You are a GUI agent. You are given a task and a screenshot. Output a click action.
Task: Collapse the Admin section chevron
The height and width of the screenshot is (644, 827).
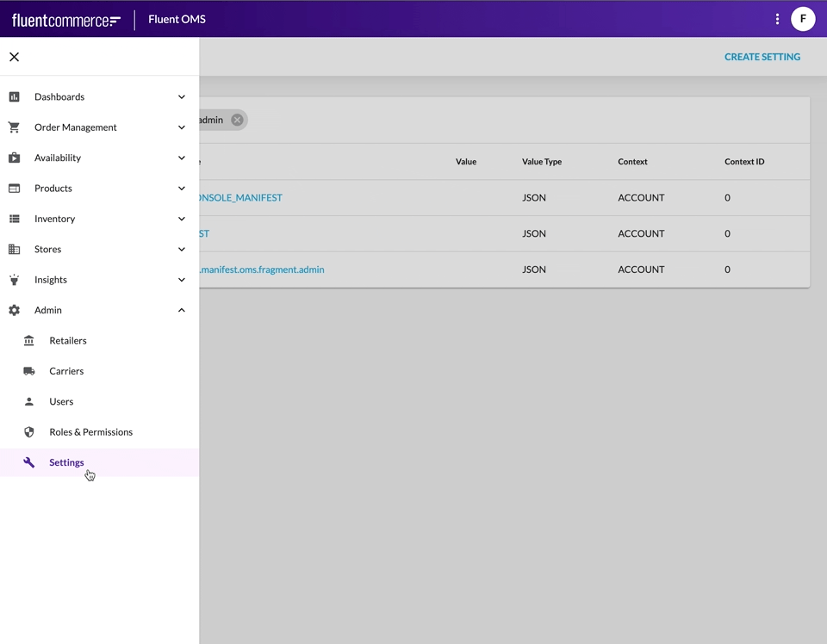(x=181, y=310)
